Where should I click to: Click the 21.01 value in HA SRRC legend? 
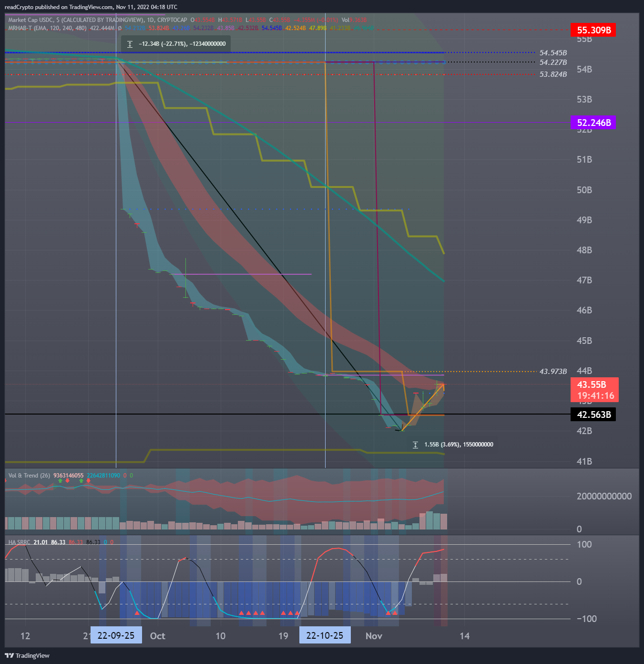[41, 542]
